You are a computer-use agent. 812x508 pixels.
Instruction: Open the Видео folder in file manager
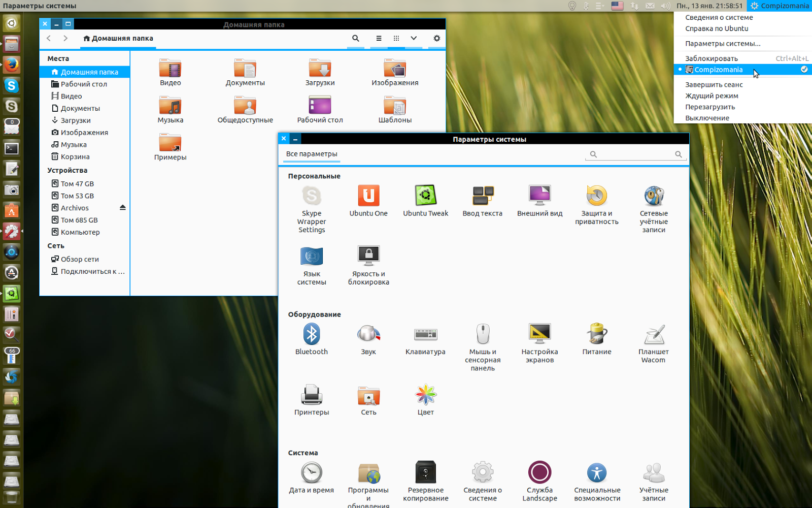point(170,72)
